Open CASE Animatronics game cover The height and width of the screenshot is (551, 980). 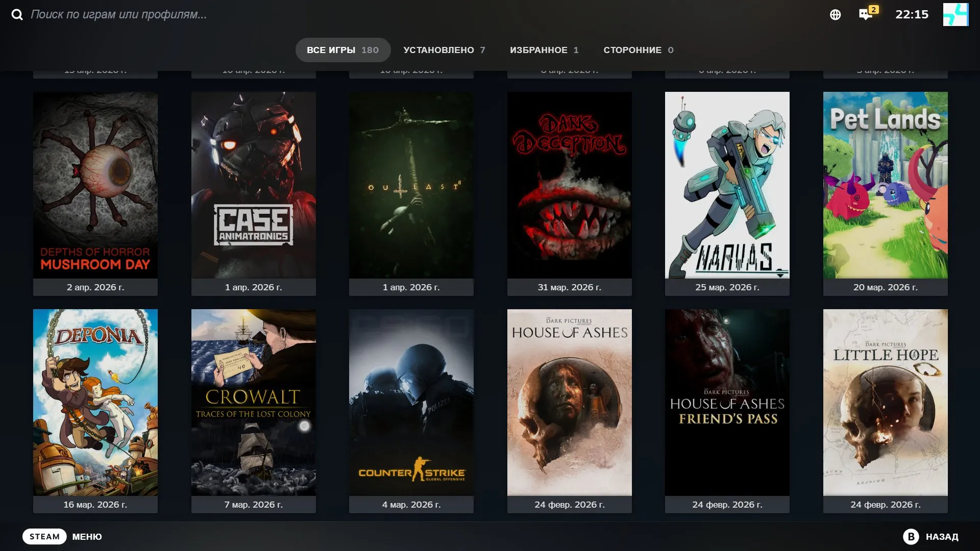(x=254, y=185)
